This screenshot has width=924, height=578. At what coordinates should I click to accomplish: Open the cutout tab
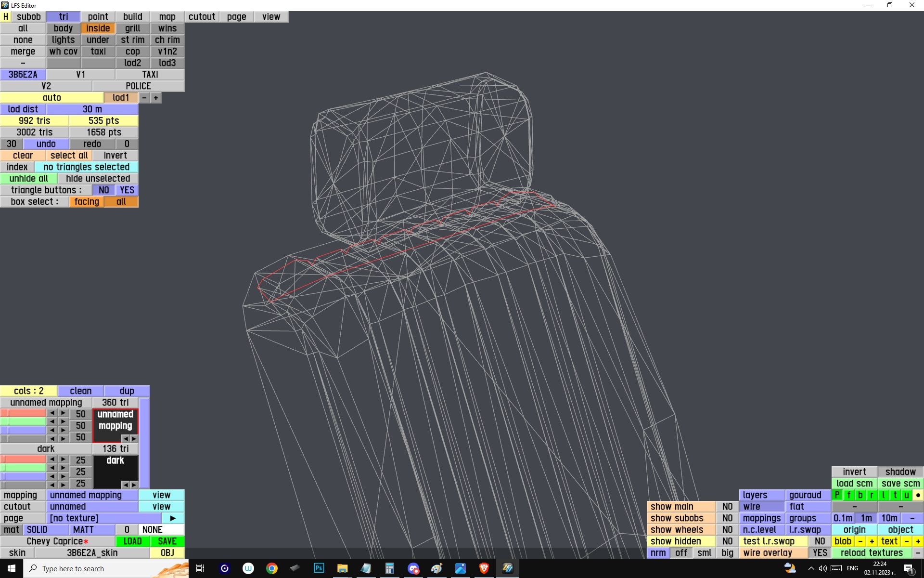pos(202,17)
